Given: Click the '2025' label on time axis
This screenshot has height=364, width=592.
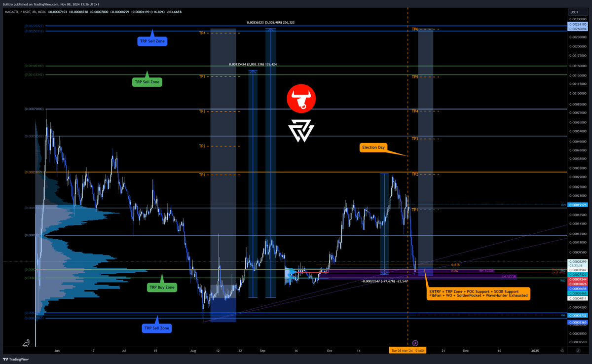Looking at the screenshot, I should pos(535,350).
